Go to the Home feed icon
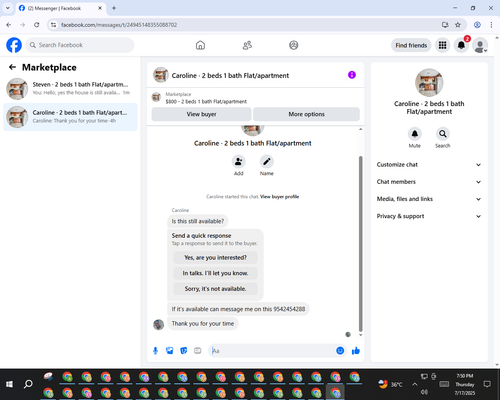The image size is (500, 400). pos(200,45)
